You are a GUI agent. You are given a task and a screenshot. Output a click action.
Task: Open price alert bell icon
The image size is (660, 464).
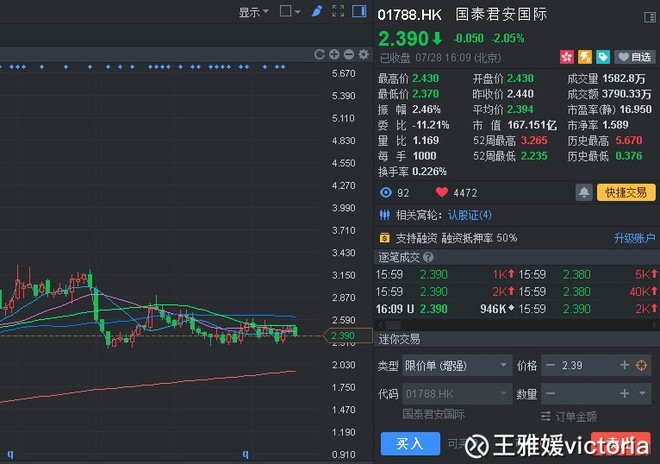[x=584, y=193]
